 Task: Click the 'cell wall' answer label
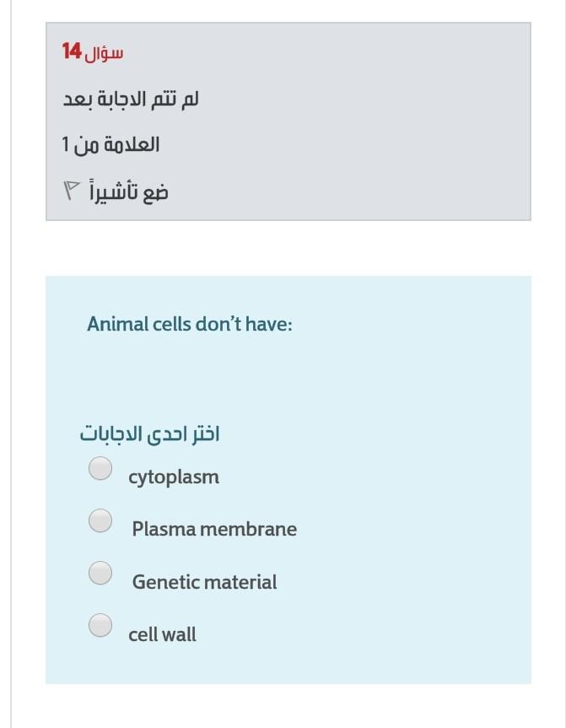pyautogui.click(x=162, y=634)
